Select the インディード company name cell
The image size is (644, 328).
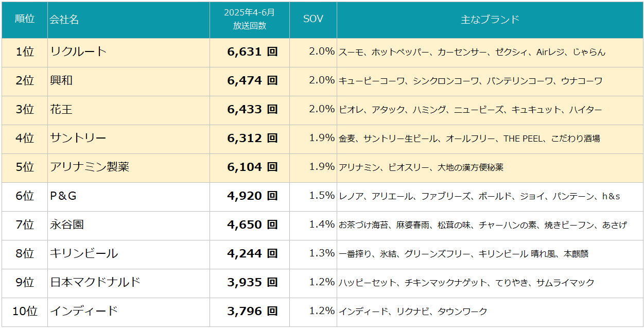(129, 312)
